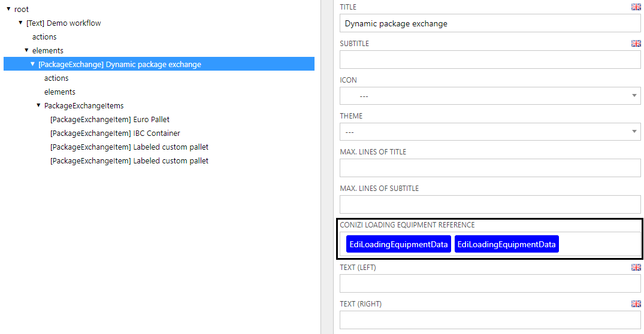Click the flag icon next to Text (Left)
This screenshot has width=644, height=334.
click(636, 268)
